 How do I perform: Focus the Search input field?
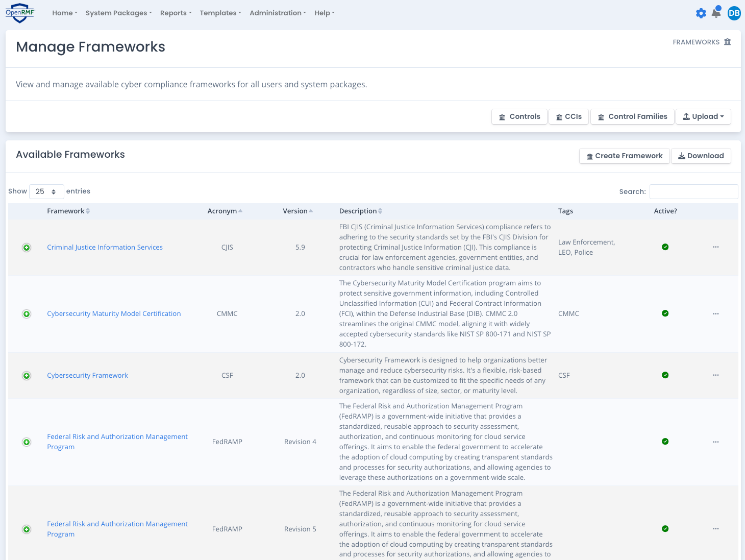click(694, 191)
